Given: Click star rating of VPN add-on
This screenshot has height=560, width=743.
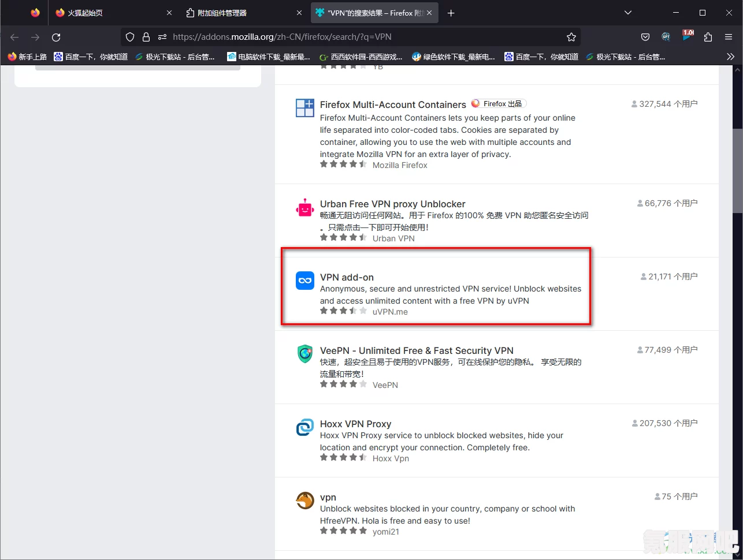Looking at the screenshot, I should 344,311.
